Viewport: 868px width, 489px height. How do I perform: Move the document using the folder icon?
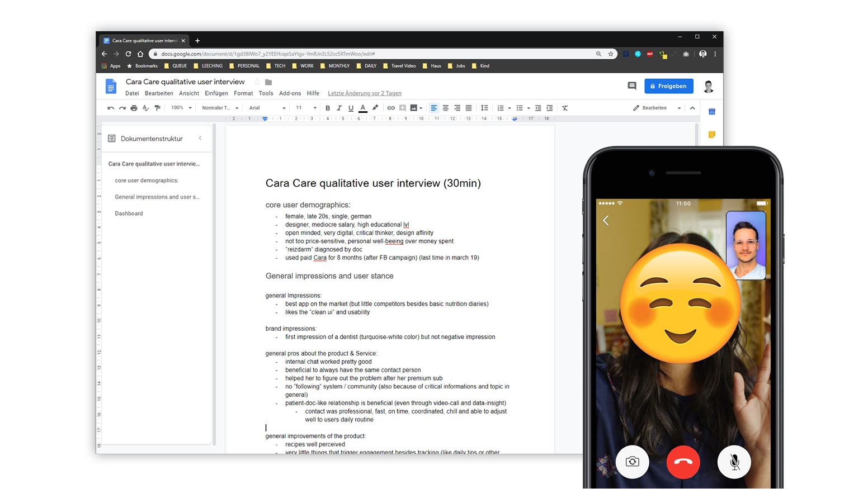pos(268,82)
